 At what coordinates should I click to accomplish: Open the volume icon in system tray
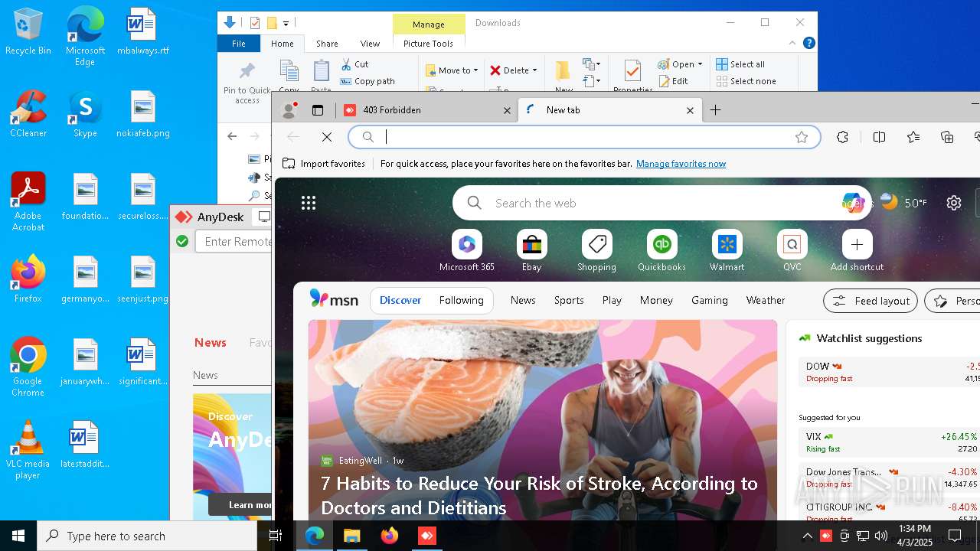tap(881, 536)
